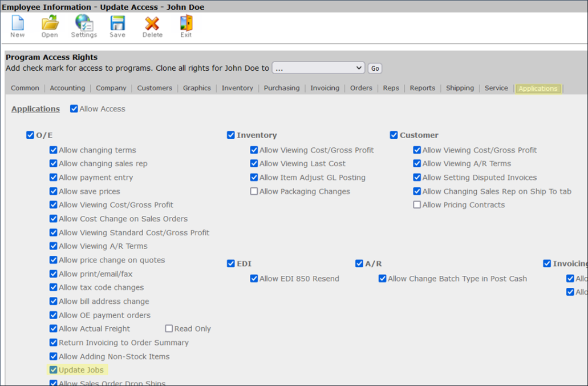Toggle Allow EDI 850 Resend
Screen dimensions: 588x386
(x=254, y=279)
